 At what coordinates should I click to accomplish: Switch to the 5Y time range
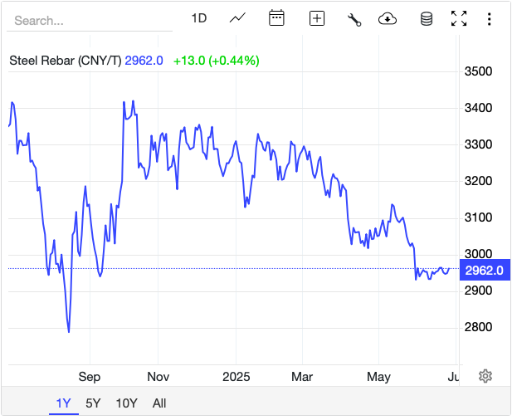(x=93, y=403)
